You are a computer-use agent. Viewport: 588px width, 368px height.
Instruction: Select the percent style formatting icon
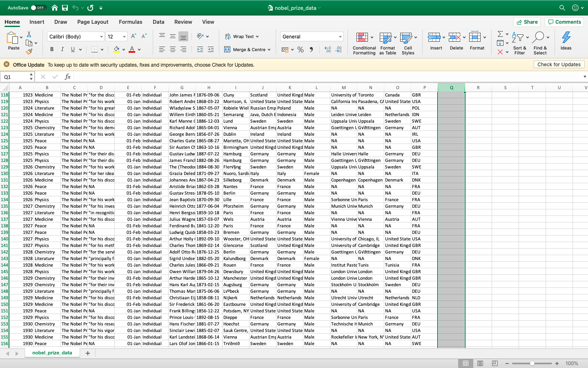point(301,49)
